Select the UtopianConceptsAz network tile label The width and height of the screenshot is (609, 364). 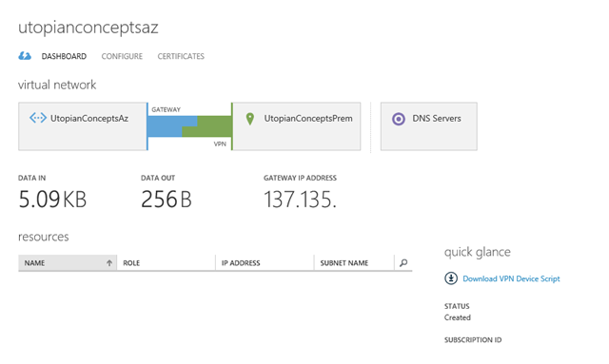(89, 119)
